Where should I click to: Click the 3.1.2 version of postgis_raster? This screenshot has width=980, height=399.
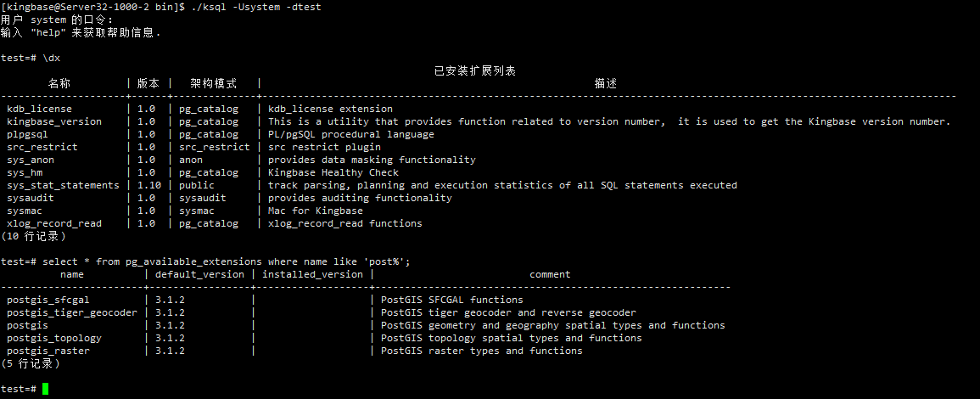pos(170,351)
